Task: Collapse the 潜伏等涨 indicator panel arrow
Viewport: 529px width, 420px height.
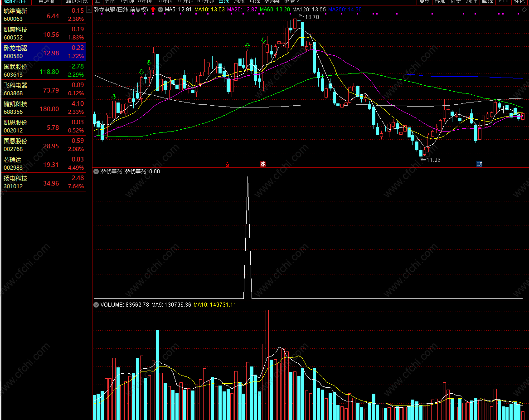Action: coord(96,171)
